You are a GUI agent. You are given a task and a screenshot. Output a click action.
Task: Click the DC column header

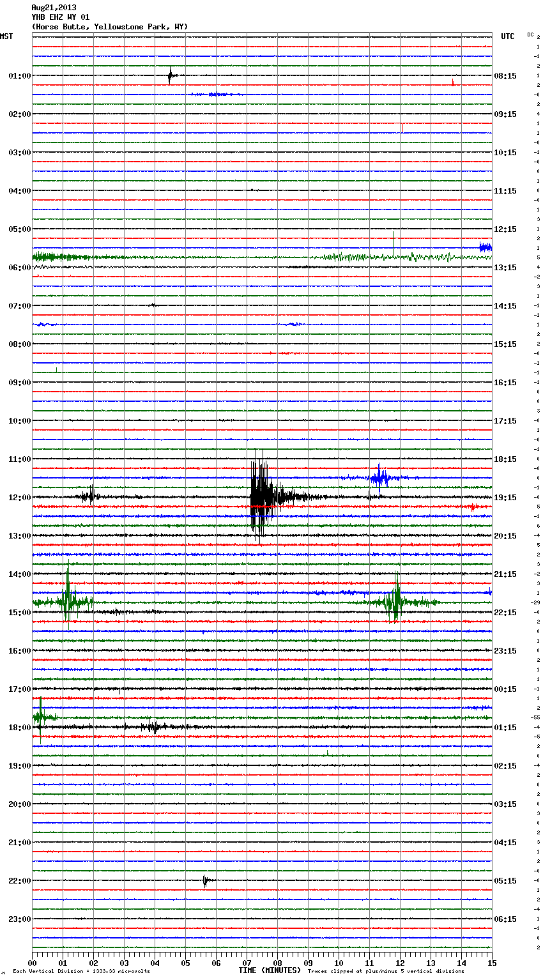point(530,34)
